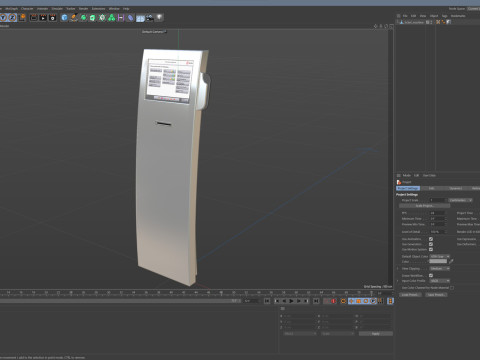Open the Help menu
Image resolution: width=480 pixels, height=360 pixels.
click(126, 9)
